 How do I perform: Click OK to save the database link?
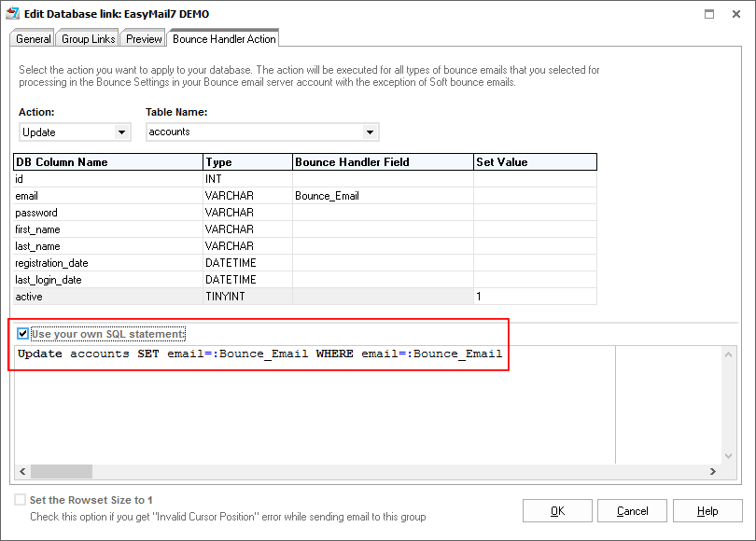click(x=557, y=510)
